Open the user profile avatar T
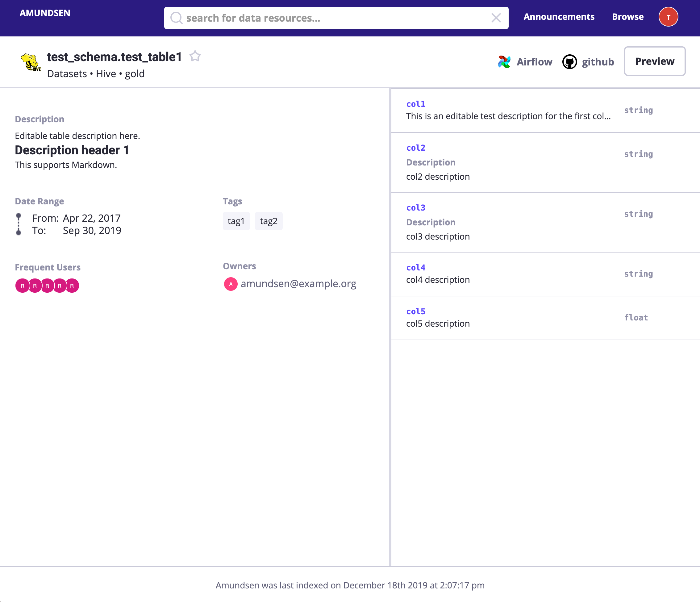This screenshot has width=700, height=602. [668, 17]
